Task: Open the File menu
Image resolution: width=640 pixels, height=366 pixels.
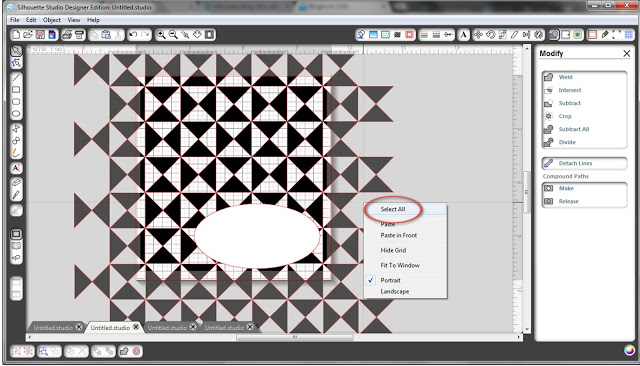Action: pos(15,20)
